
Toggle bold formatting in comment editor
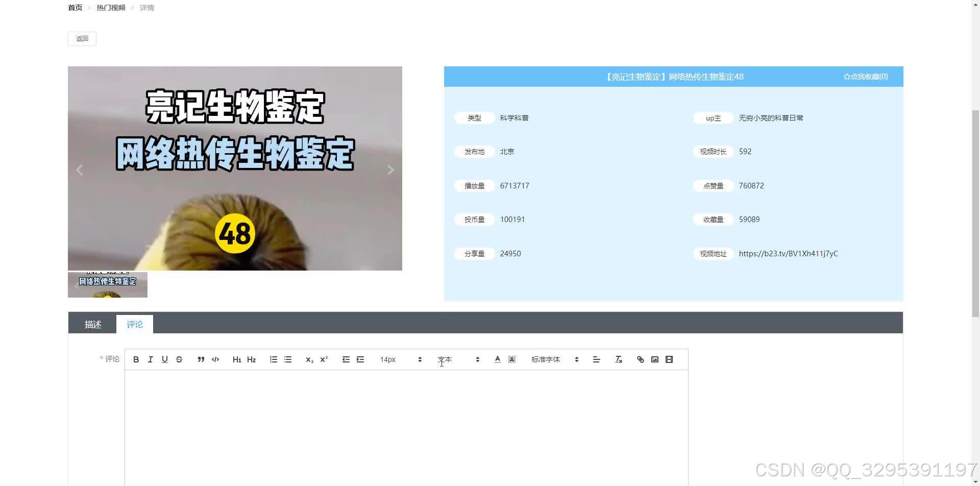pos(136,359)
